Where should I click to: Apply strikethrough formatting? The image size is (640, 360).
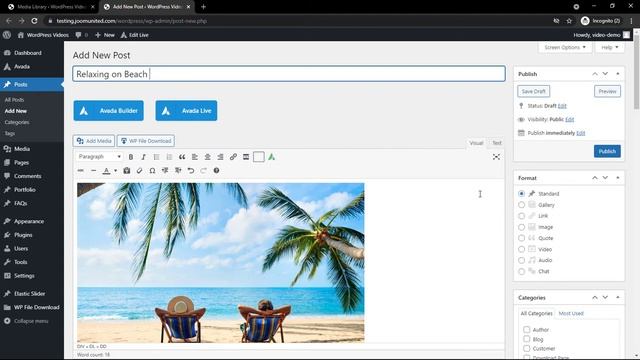click(80, 171)
